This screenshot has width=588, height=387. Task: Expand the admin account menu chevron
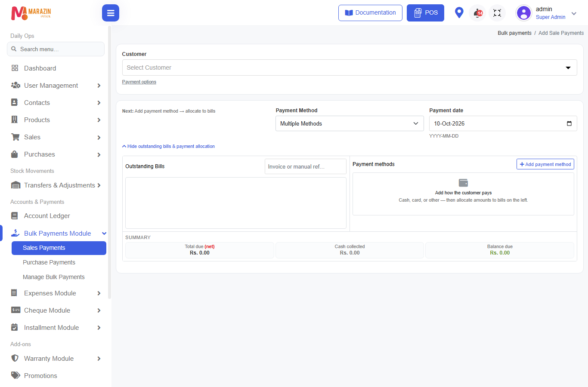pyautogui.click(x=574, y=13)
